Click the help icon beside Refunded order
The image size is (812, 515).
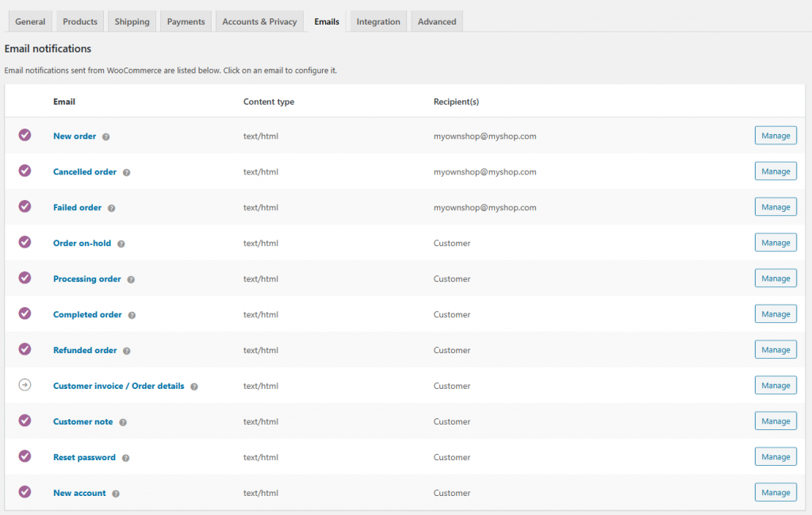[126, 352]
